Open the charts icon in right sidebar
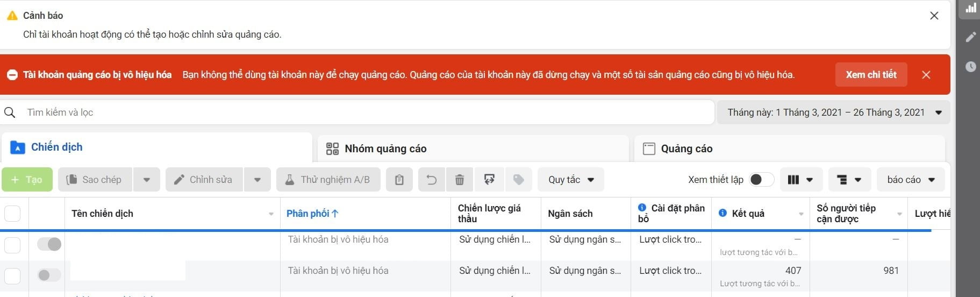This screenshot has width=980, height=297. (x=971, y=8)
